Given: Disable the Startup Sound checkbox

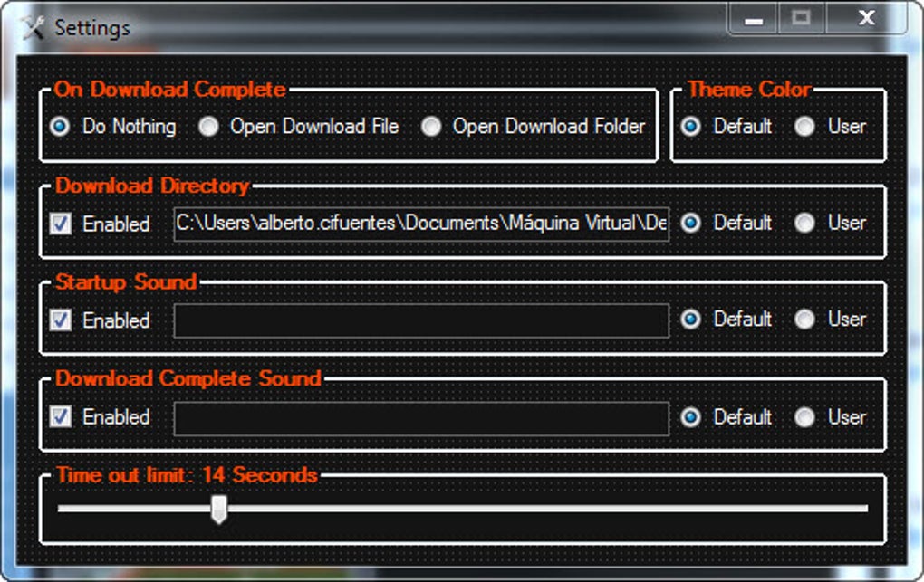Looking at the screenshot, I should click(x=61, y=320).
